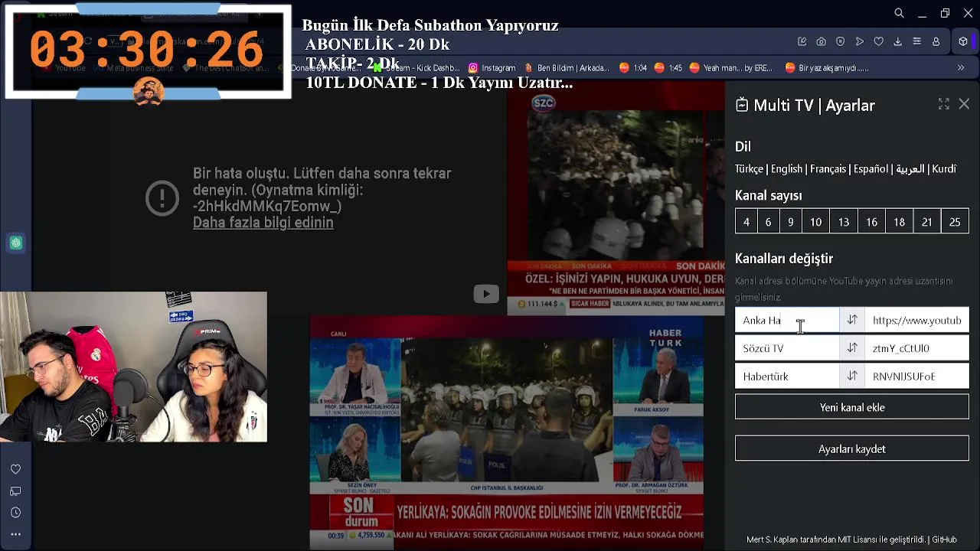Open the Bir yaz akşamıydı bookmark
Viewport: 980px width, 551px height.
[827, 67]
